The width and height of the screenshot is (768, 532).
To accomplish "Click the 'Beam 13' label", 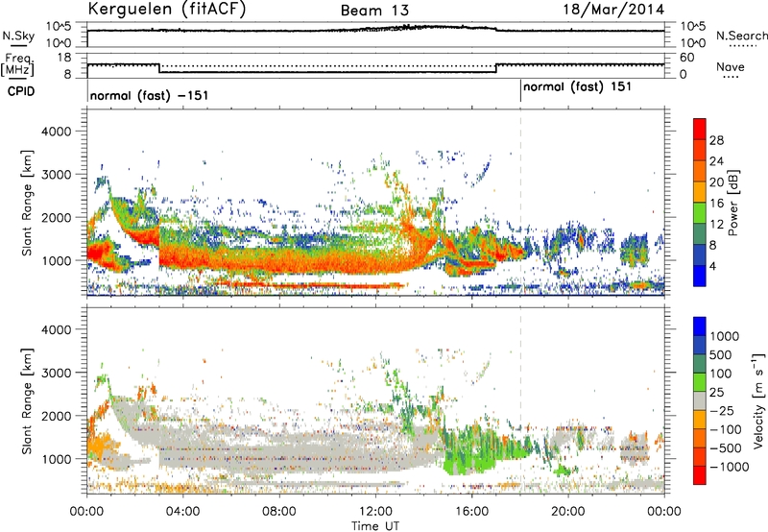I will pos(374,11).
